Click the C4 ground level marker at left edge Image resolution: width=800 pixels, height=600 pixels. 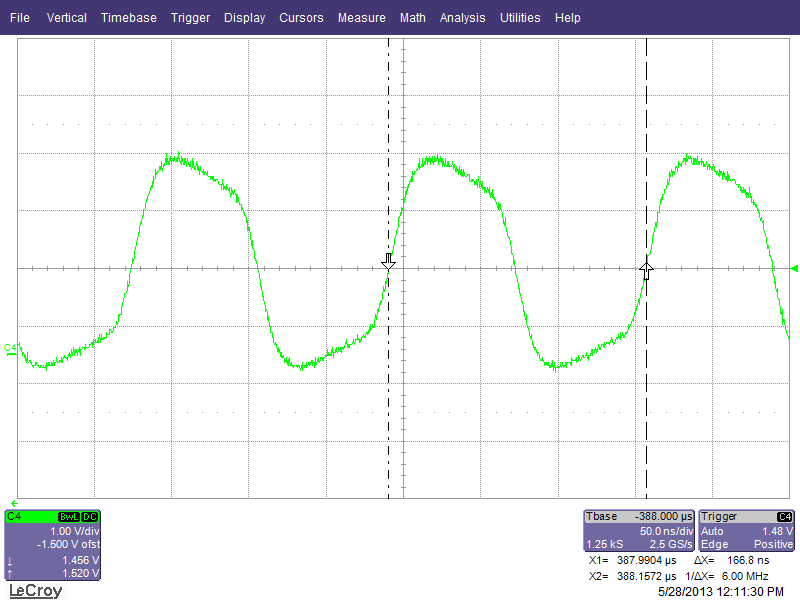tap(10, 349)
